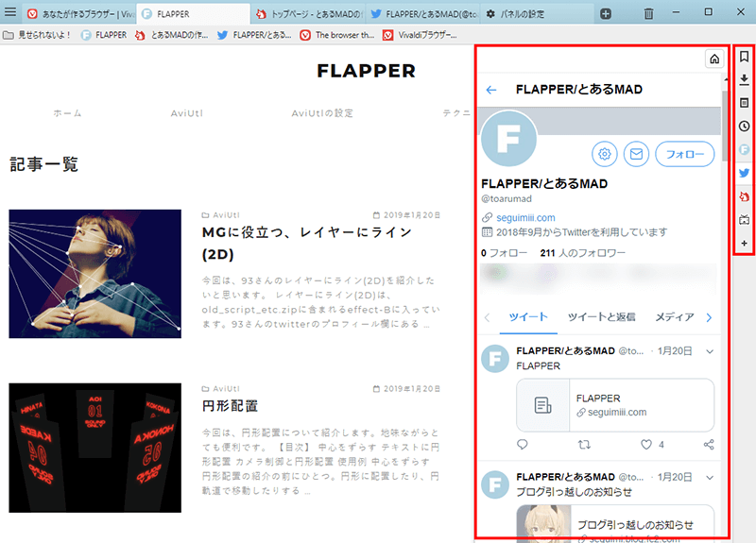This screenshot has height=543, width=756.
Task: Retweet the FLAPPER tweet
Action: tap(584, 444)
